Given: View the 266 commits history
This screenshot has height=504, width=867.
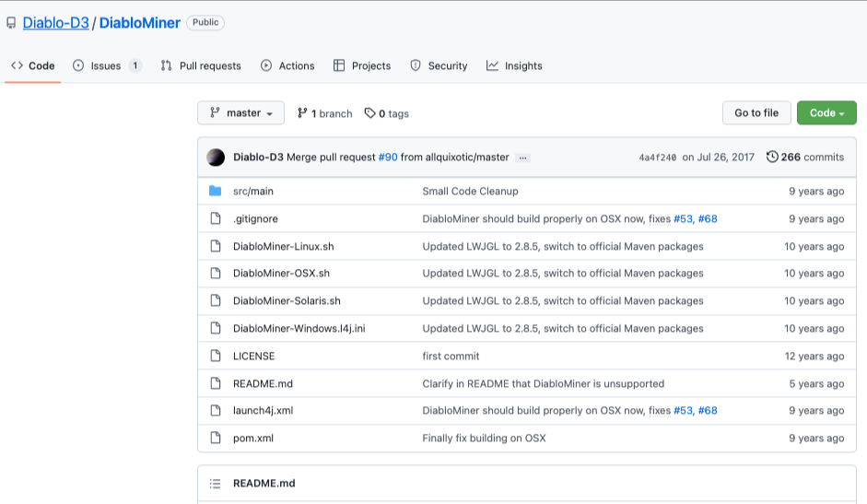Looking at the screenshot, I should click(x=805, y=158).
